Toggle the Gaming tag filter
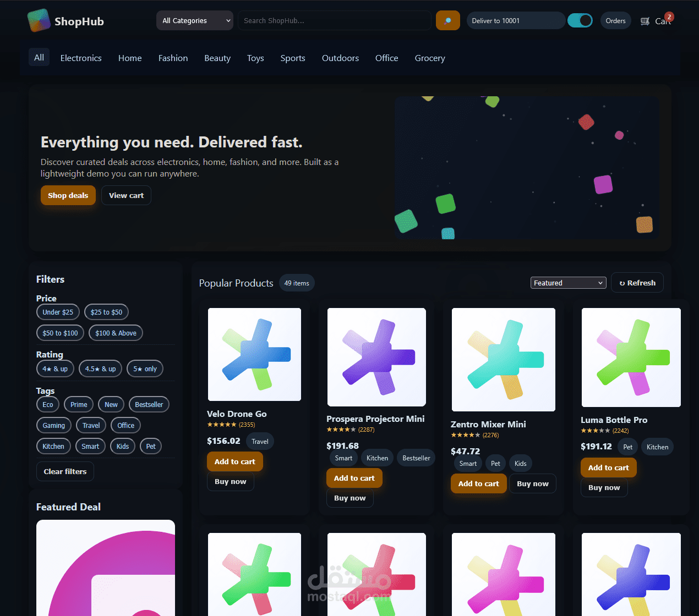The width and height of the screenshot is (699, 616). point(54,425)
